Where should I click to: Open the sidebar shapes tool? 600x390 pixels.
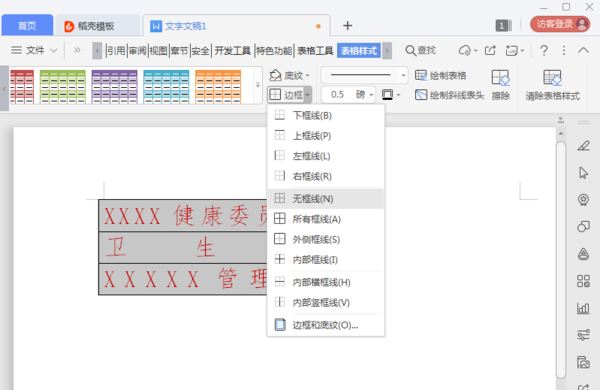583,227
